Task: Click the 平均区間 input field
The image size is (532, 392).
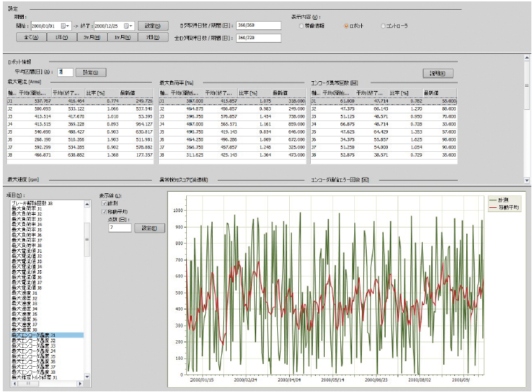Action: (x=65, y=71)
